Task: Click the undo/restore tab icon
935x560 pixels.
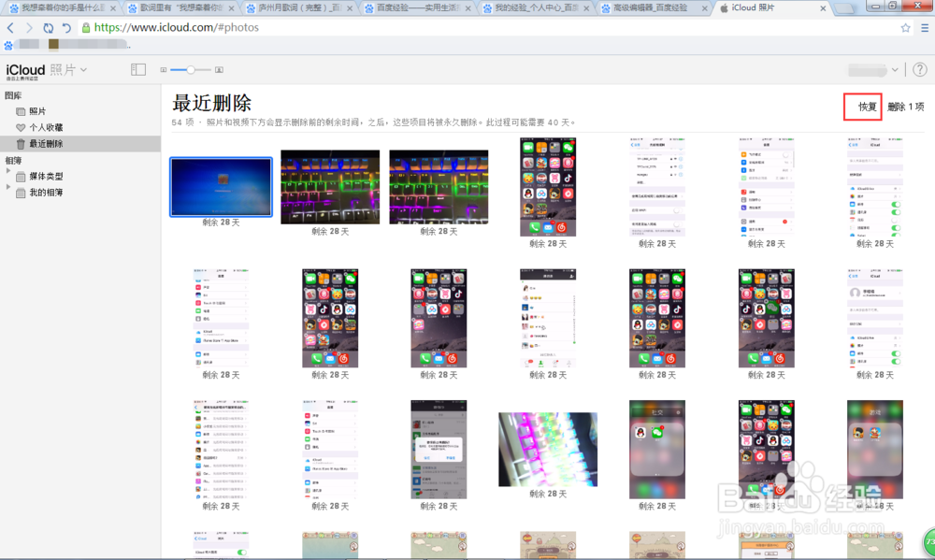Action: click(66, 27)
